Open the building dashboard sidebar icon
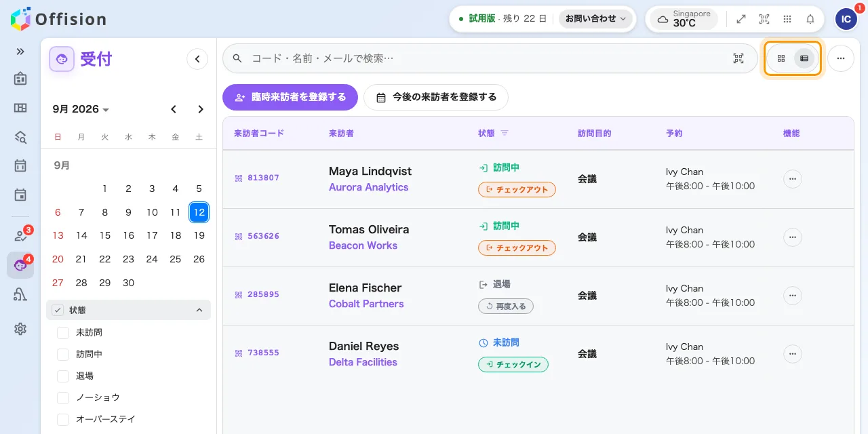 pyautogui.click(x=20, y=79)
